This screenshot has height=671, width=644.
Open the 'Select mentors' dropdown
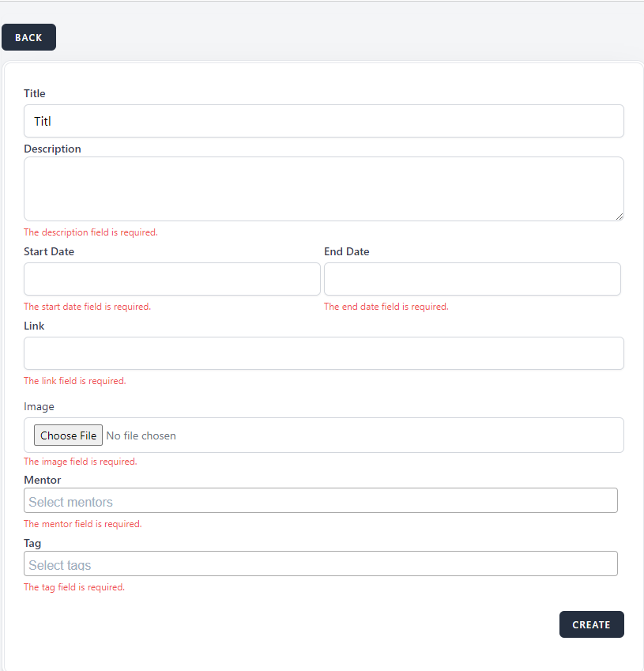(x=321, y=501)
